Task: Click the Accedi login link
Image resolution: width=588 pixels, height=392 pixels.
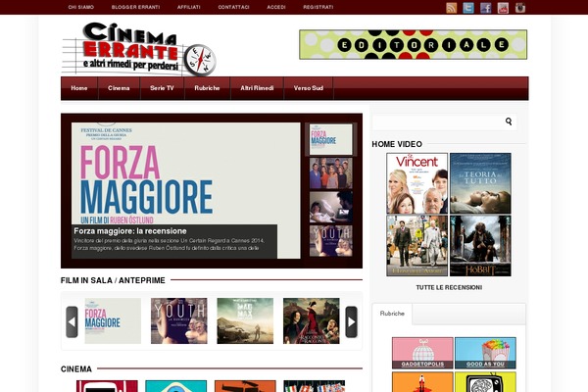Action: pos(276,7)
